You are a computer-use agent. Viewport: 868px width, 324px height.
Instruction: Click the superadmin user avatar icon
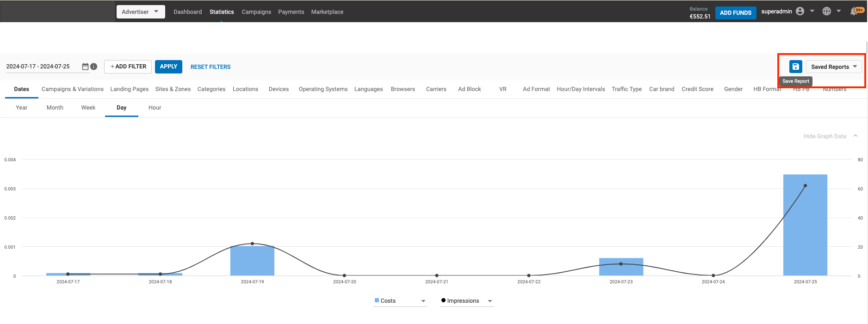pyautogui.click(x=800, y=12)
